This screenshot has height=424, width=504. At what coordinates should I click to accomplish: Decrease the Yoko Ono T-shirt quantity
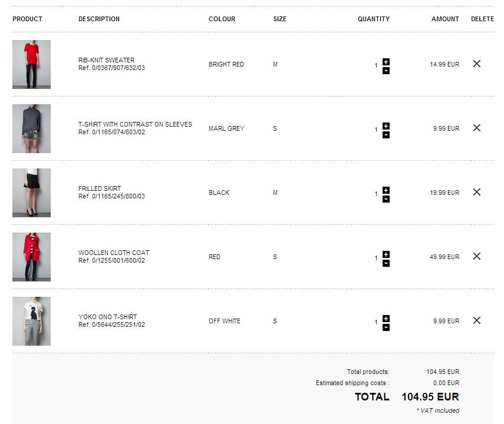pyautogui.click(x=386, y=327)
